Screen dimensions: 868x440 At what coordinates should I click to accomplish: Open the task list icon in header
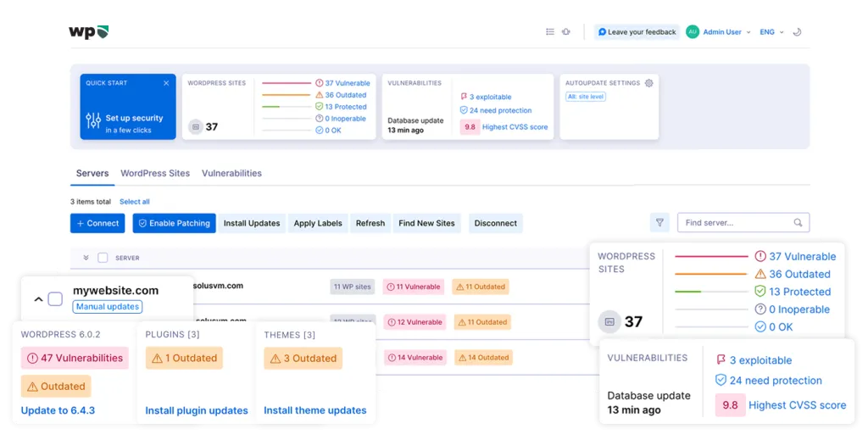coord(549,32)
